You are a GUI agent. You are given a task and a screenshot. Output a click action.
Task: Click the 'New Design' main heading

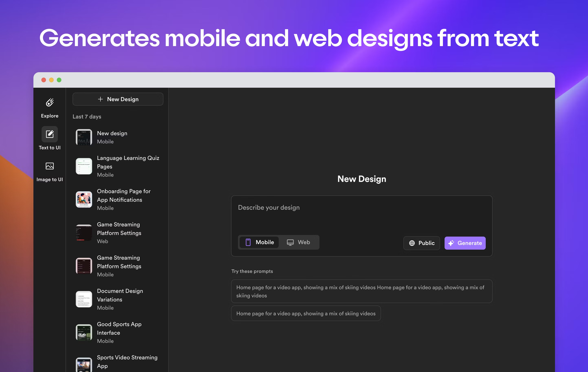coord(362,179)
